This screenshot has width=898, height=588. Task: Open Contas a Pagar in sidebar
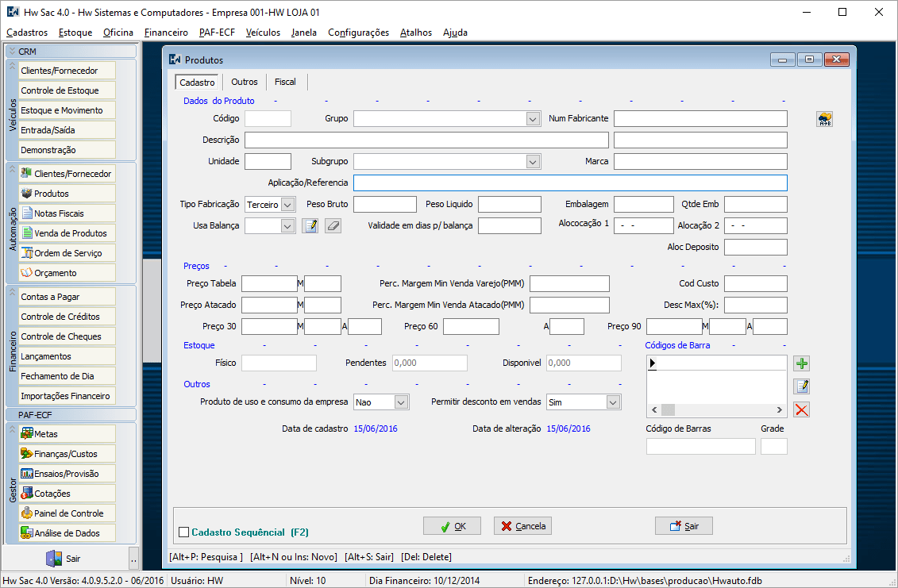click(x=67, y=297)
